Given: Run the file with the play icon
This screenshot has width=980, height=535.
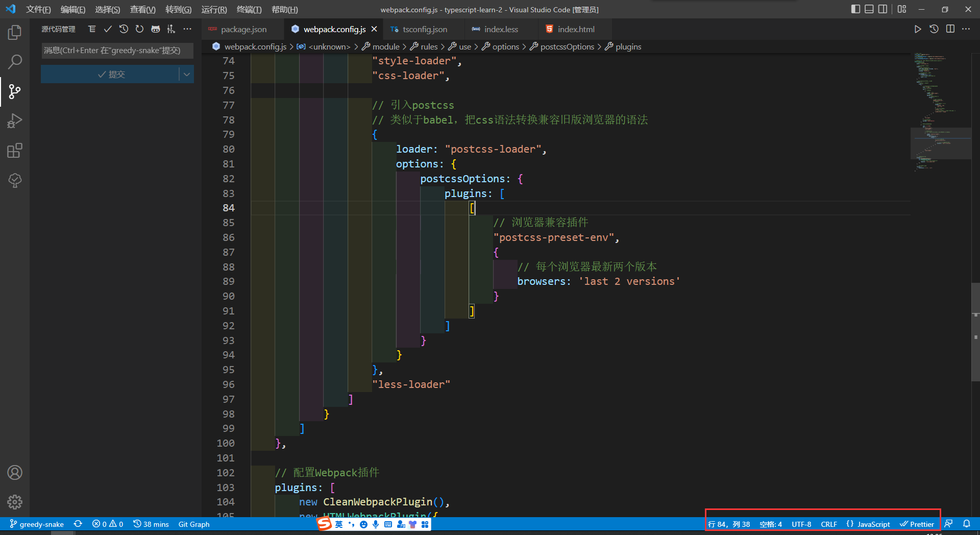Looking at the screenshot, I should (x=918, y=29).
